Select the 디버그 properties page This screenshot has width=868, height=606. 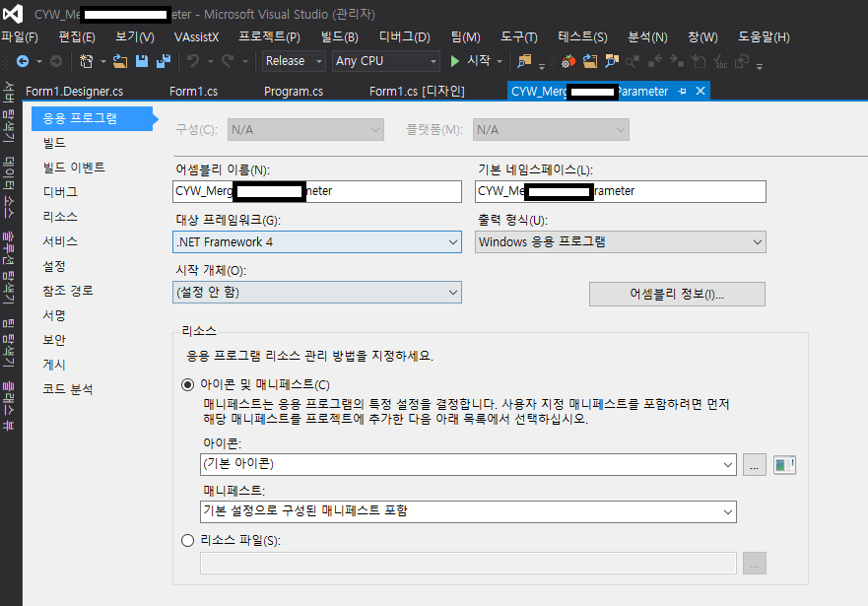(60, 192)
